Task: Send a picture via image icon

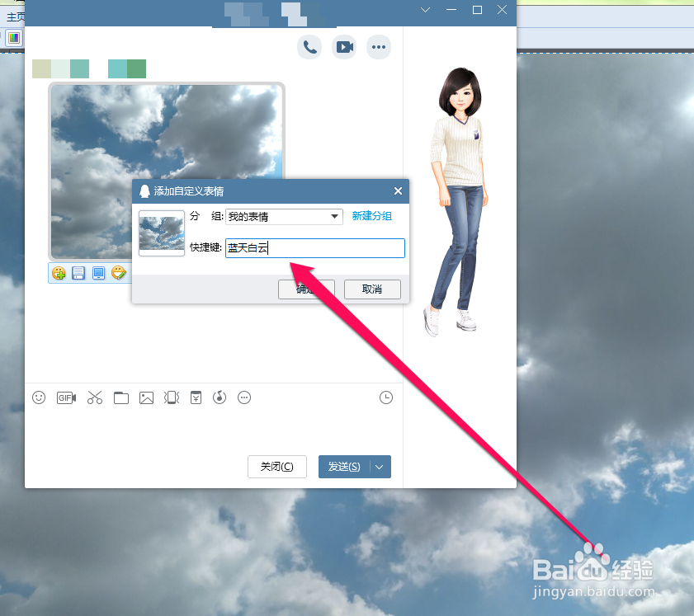Action: (147, 398)
